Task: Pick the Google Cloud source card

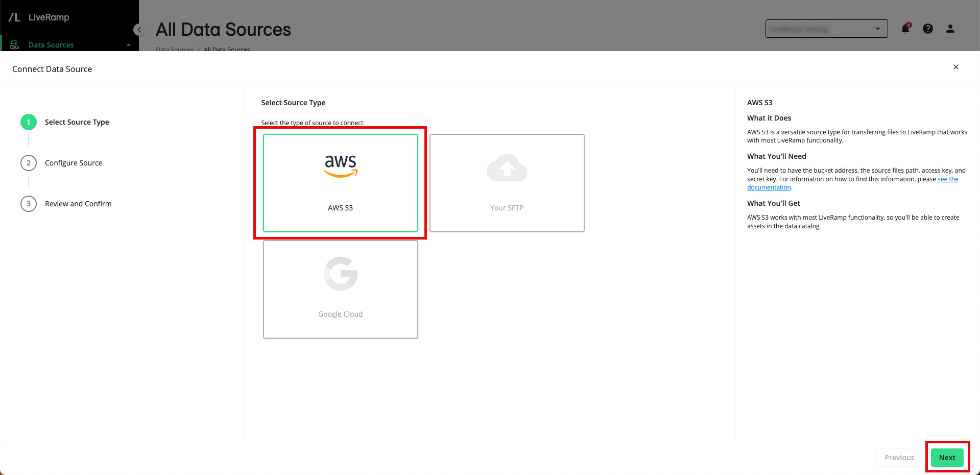Action: (340, 289)
